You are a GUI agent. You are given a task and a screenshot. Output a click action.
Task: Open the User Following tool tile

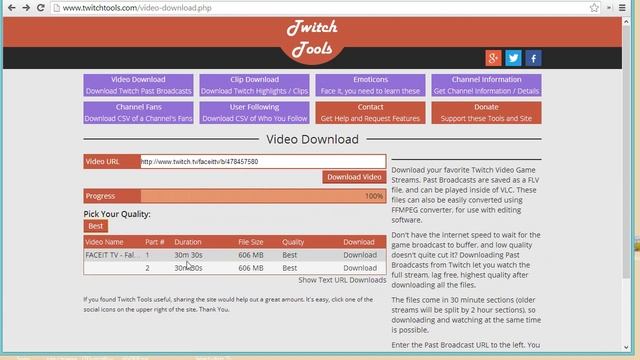[x=254, y=112]
